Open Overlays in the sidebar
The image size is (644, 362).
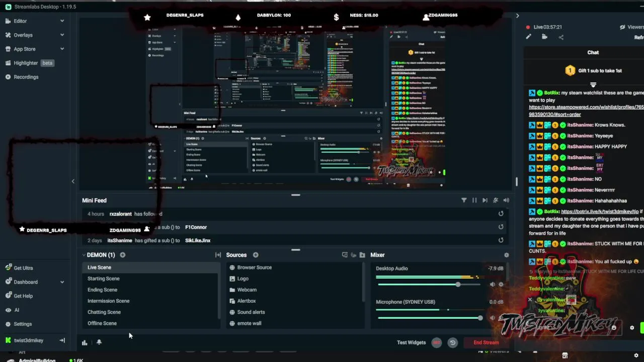click(23, 35)
